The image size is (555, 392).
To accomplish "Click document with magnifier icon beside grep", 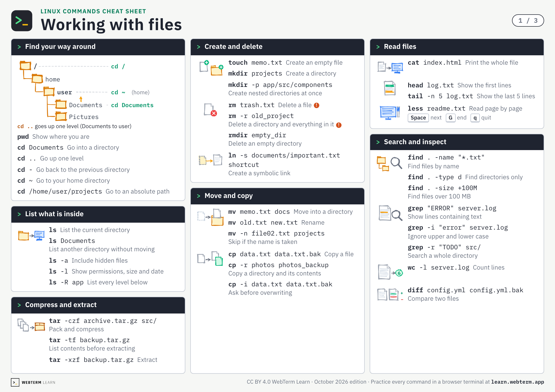I will coord(390,213).
